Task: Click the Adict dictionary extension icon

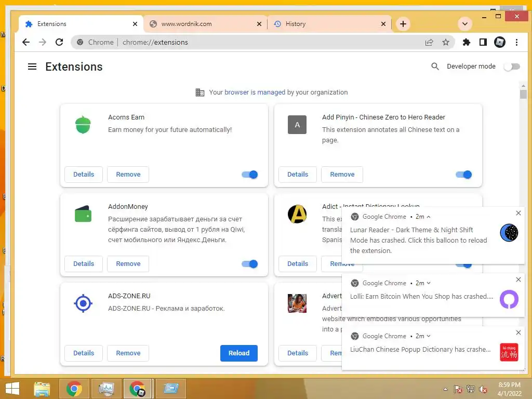Action: coord(297,214)
